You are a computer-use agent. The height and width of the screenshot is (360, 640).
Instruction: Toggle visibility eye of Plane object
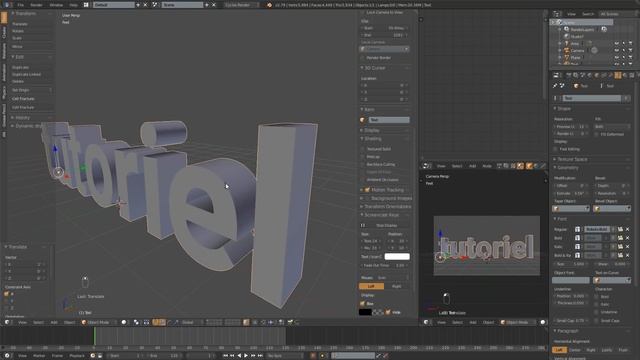pyautogui.click(x=617, y=58)
